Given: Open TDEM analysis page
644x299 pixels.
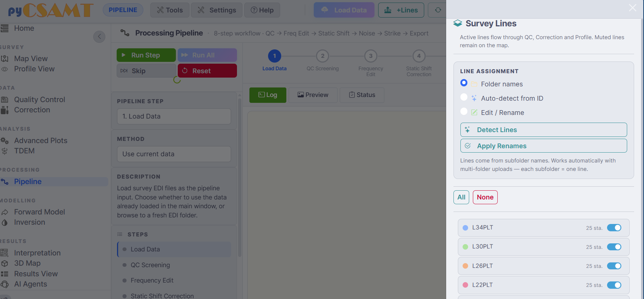Looking at the screenshot, I should pos(24,151).
